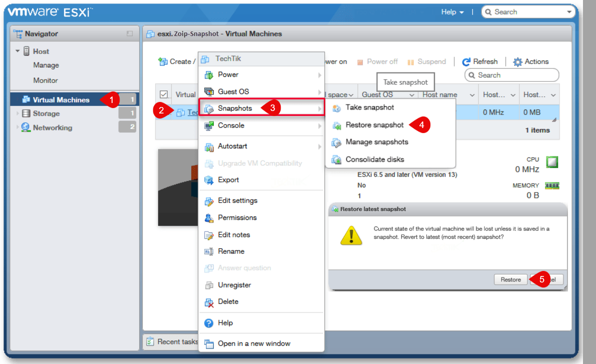Open Monitor under Host
The width and height of the screenshot is (596, 364).
pos(45,80)
